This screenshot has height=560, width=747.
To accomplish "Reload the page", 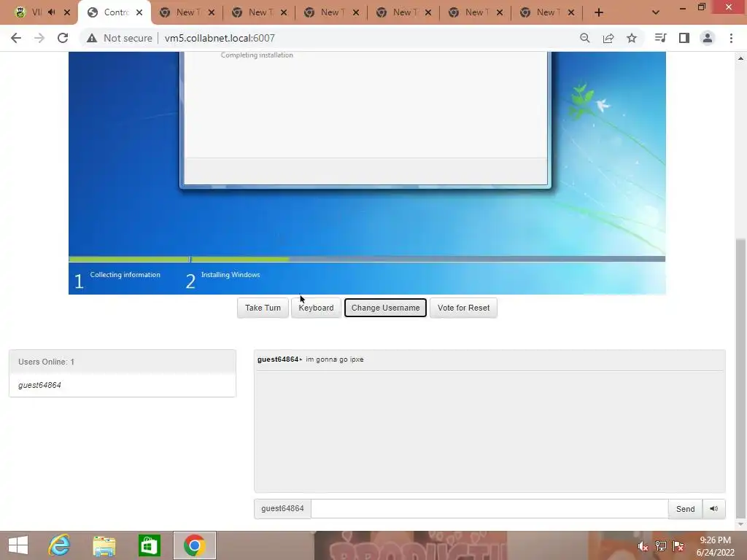I will (x=63, y=38).
